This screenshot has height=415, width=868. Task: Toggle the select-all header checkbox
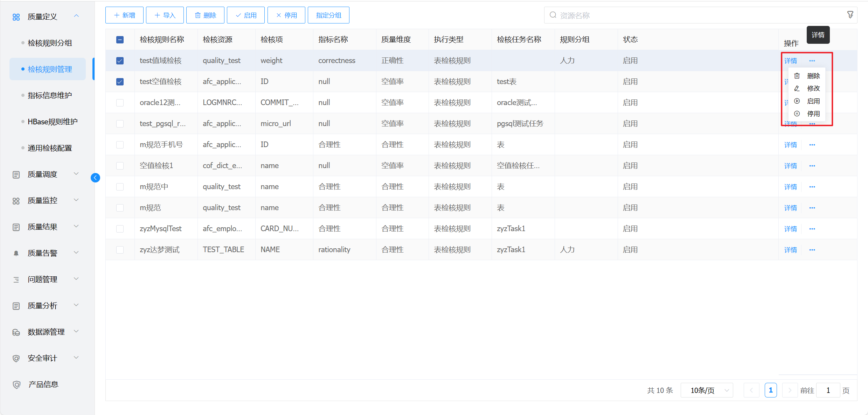pos(120,40)
